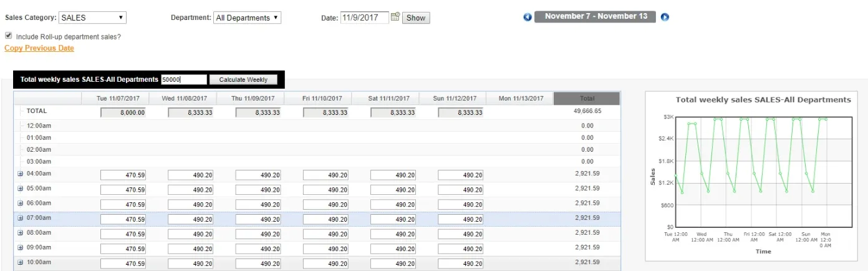The width and height of the screenshot is (868, 271).
Task: Expand the 04:00am row
Action: [21, 174]
